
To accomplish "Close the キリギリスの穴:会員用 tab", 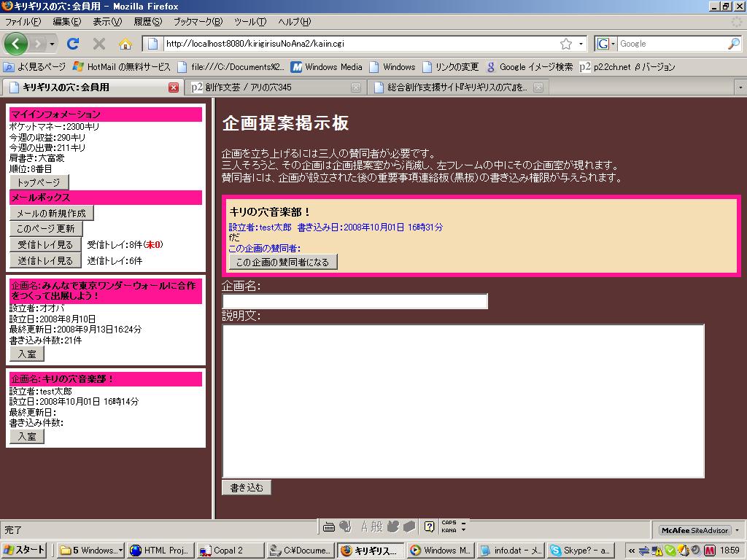I will pyautogui.click(x=174, y=87).
